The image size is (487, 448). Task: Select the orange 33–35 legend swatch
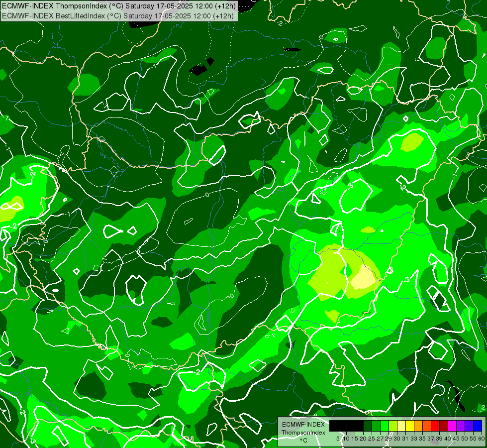[419, 426]
